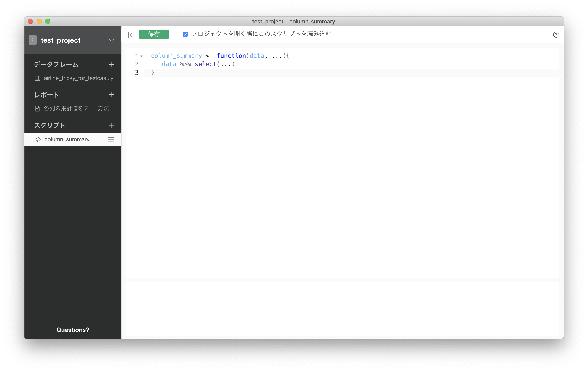
Task: Open help via question mark icon
Action: tap(556, 35)
